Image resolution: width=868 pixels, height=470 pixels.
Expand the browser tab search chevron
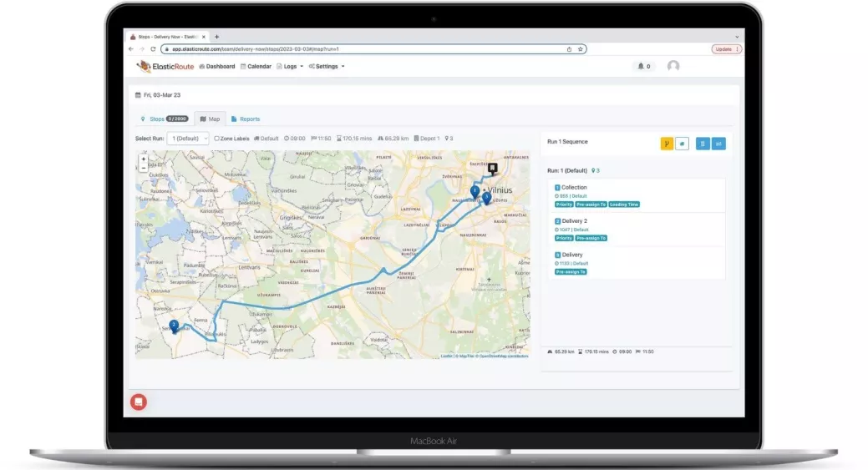737,37
